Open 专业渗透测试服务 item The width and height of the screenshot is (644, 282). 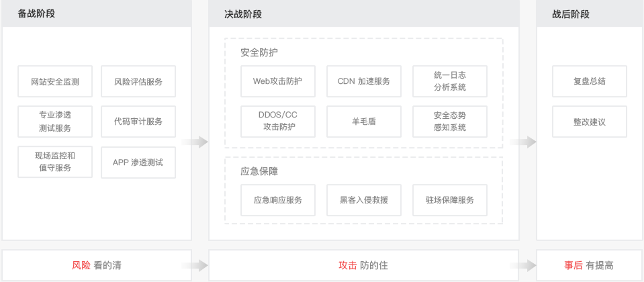(55, 122)
